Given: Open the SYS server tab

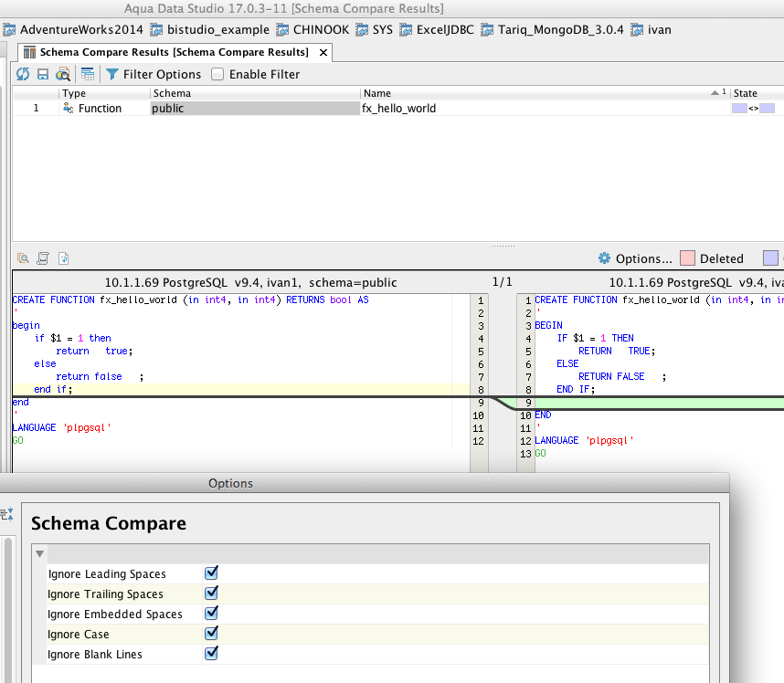Looking at the screenshot, I should coord(374,30).
